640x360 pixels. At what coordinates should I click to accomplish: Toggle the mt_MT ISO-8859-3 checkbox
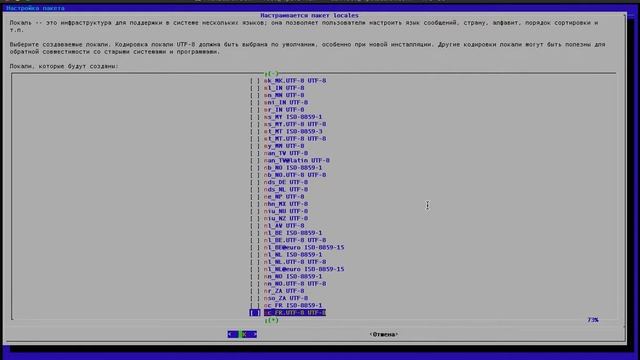tap(255, 131)
